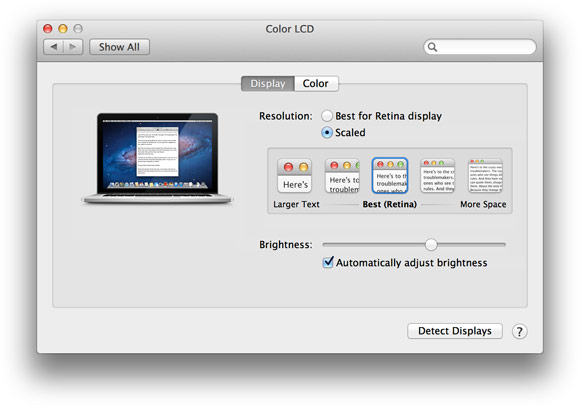Click the Detect Displays button
580x407 pixels.
[x=455, y=331]
